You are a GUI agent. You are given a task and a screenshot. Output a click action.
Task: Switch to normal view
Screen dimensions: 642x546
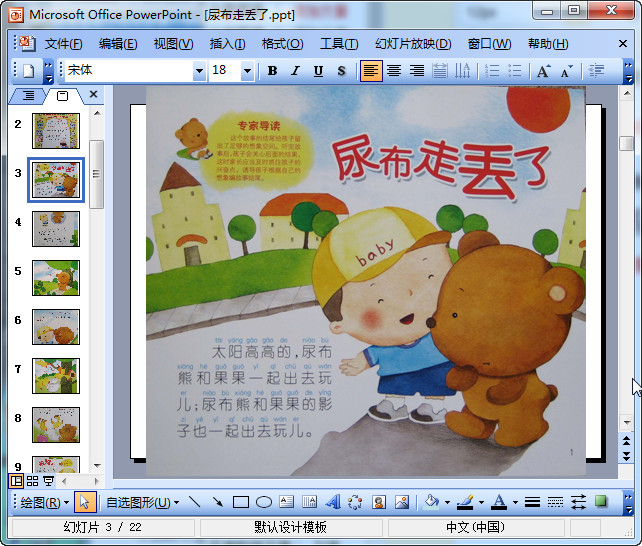[16, 481]
